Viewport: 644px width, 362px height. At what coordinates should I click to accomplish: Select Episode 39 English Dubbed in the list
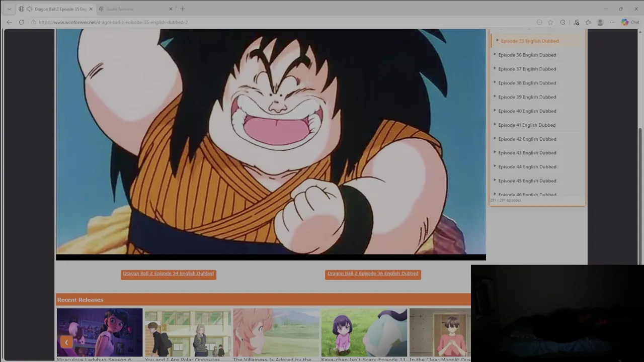(527, 97)
